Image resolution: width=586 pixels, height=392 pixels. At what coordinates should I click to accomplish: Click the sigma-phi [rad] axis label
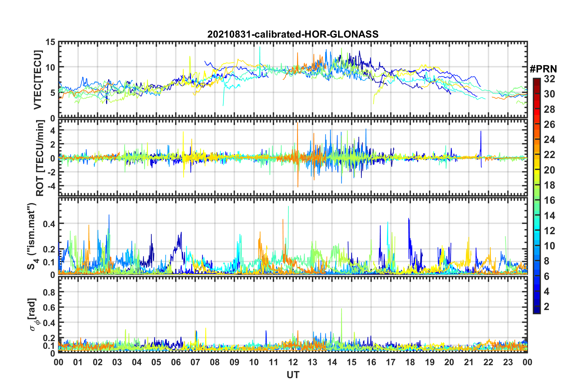(32, 314)
